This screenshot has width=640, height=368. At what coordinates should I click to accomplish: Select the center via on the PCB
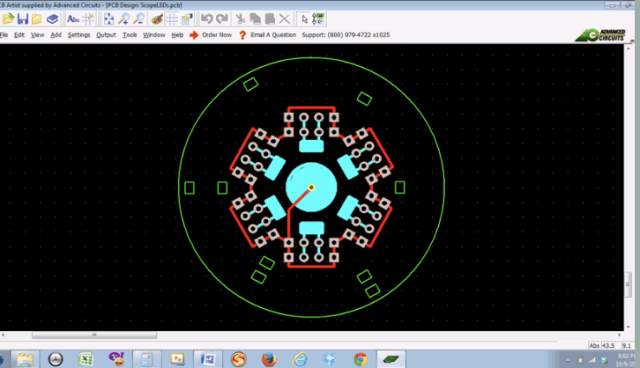(x=311, y=187)
